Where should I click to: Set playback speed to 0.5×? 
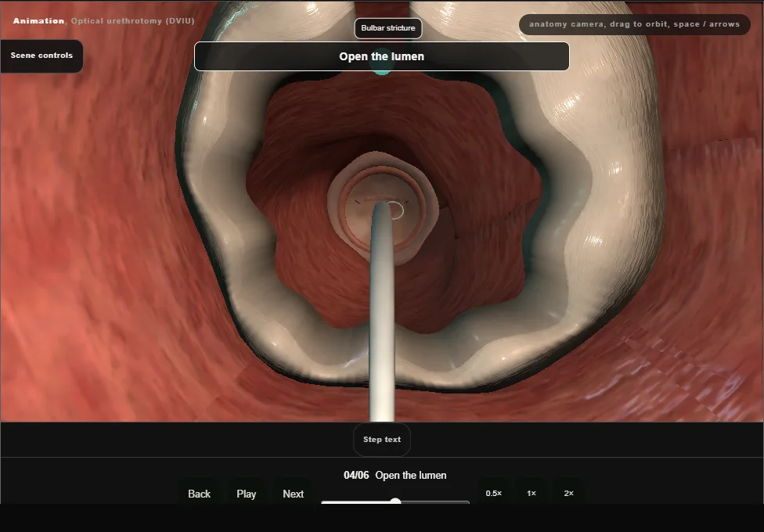pos(494,493)
